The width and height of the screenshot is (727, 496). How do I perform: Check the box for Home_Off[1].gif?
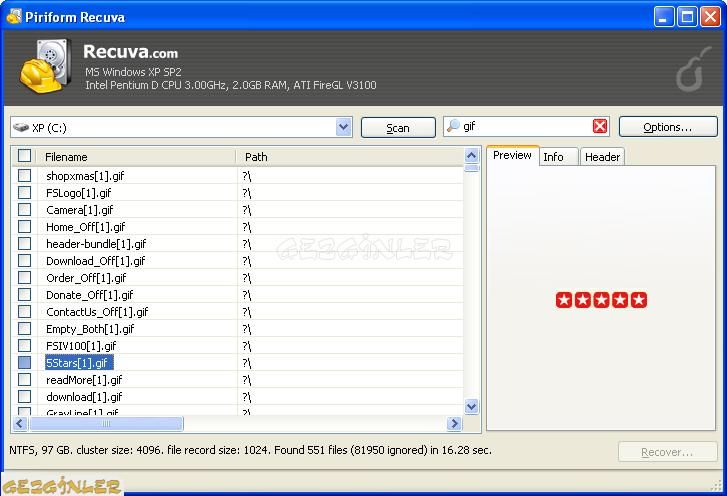pos(24,227)
